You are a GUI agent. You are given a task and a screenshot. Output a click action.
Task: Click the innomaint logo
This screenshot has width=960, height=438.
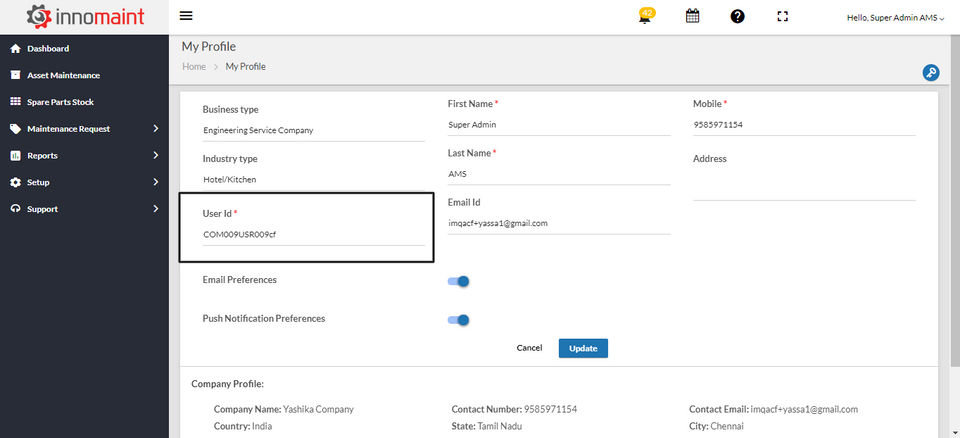[84, 16]
